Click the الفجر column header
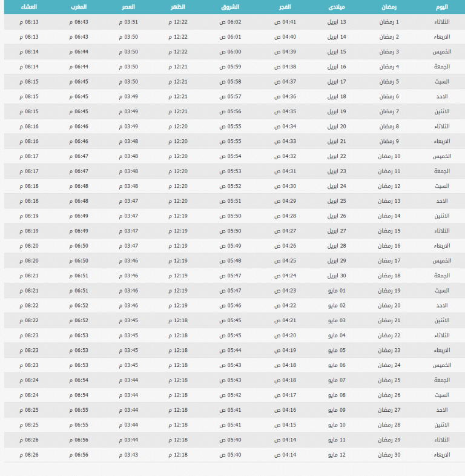The height and width of the screenshot is (476, 465). point(283,7)
